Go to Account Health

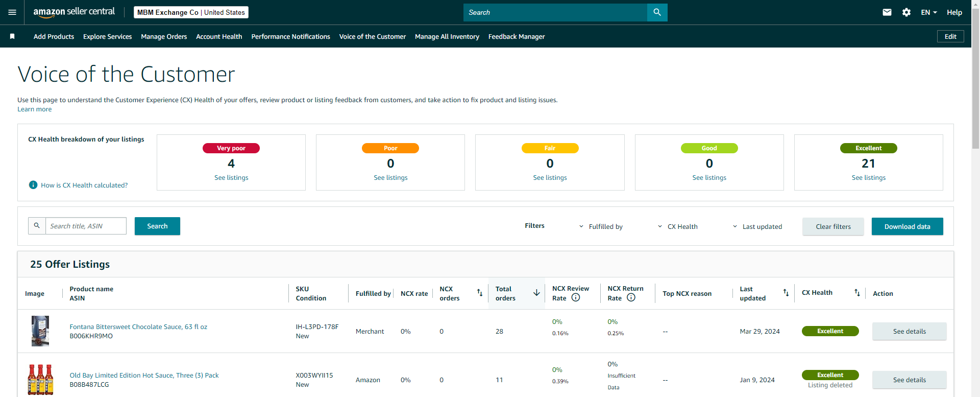tap(219, 36)
